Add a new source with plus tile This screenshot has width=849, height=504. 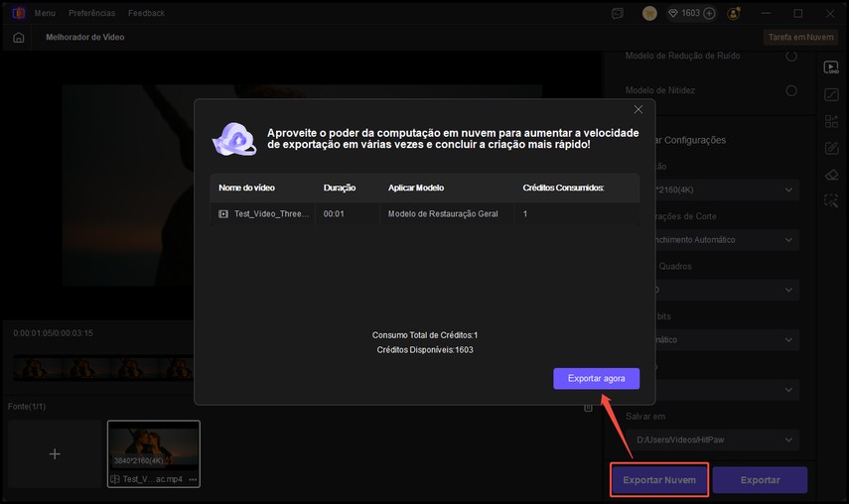point(55,453)
